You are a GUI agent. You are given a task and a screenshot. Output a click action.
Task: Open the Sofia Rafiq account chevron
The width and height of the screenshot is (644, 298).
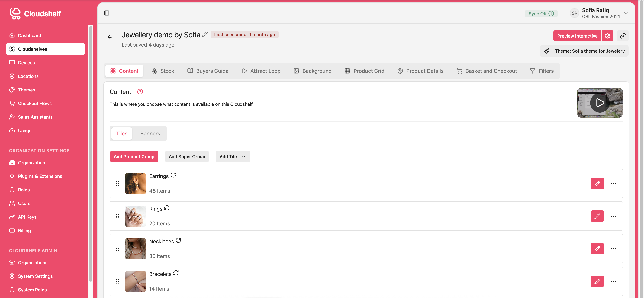tap(626, 13)
